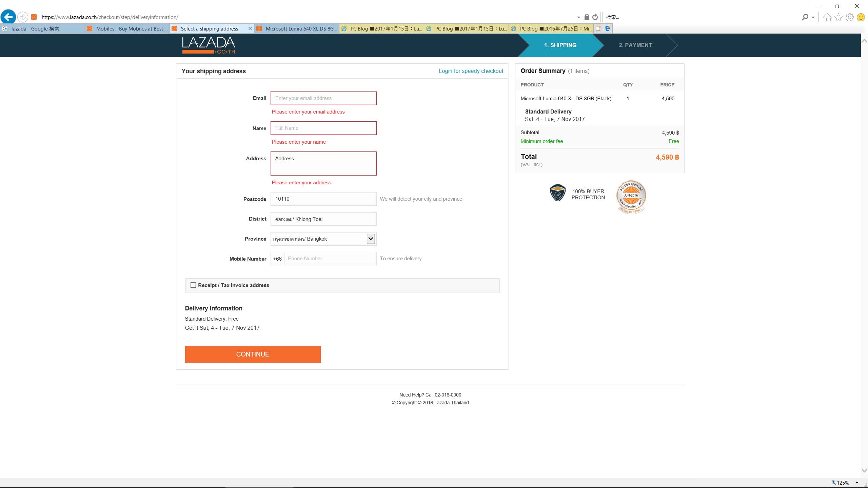Click the smiley feedback icon
The height and width of the screenshot is (488, 868).
pyautogui.click(x=861, y=17)
